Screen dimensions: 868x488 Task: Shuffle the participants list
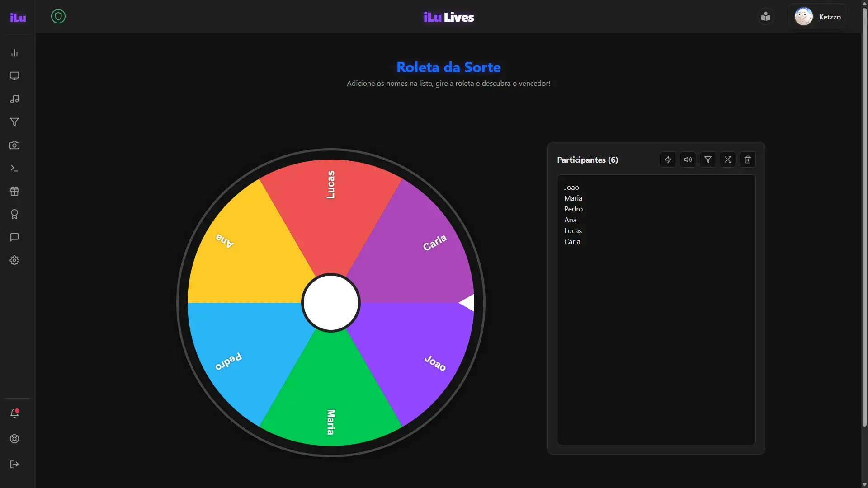[x=728, y=160]
